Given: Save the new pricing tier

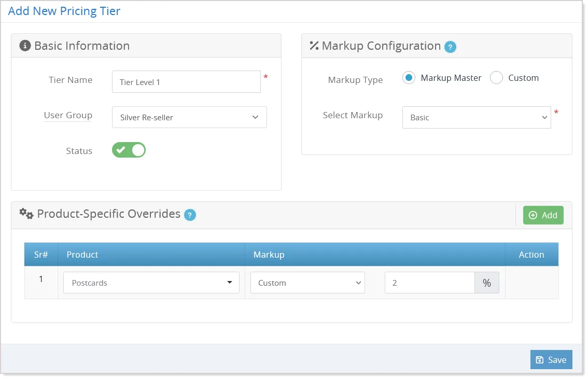Looking at the screenshot, I should point(551,359).
